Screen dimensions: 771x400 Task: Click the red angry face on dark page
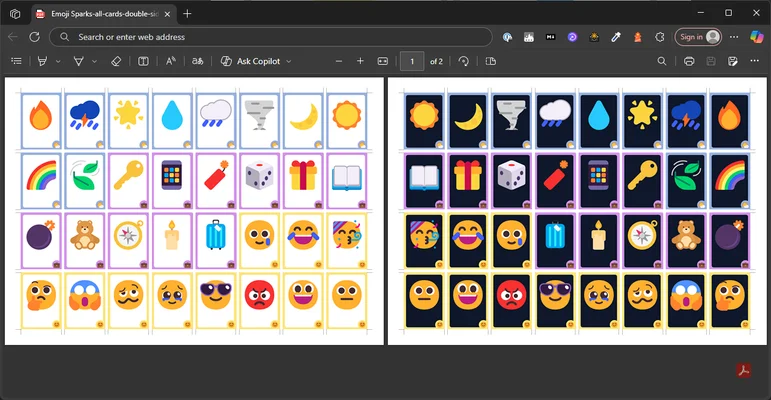(511, 301)
